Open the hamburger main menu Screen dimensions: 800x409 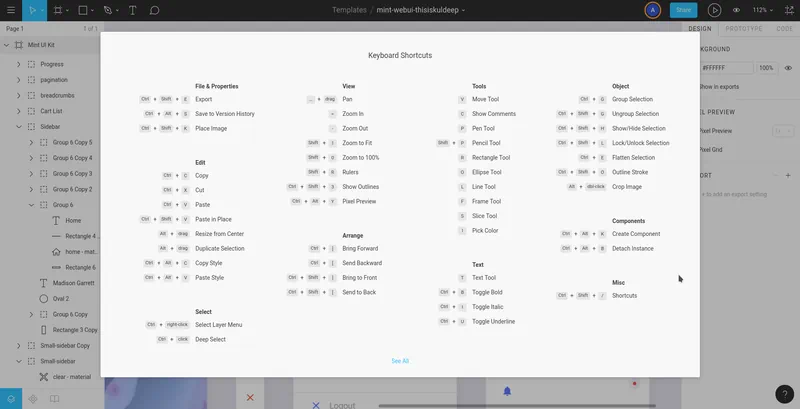click(11, 10)
